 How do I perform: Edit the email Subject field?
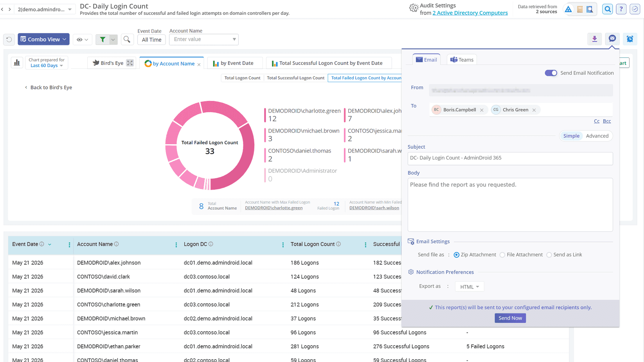tap(510, 158)
